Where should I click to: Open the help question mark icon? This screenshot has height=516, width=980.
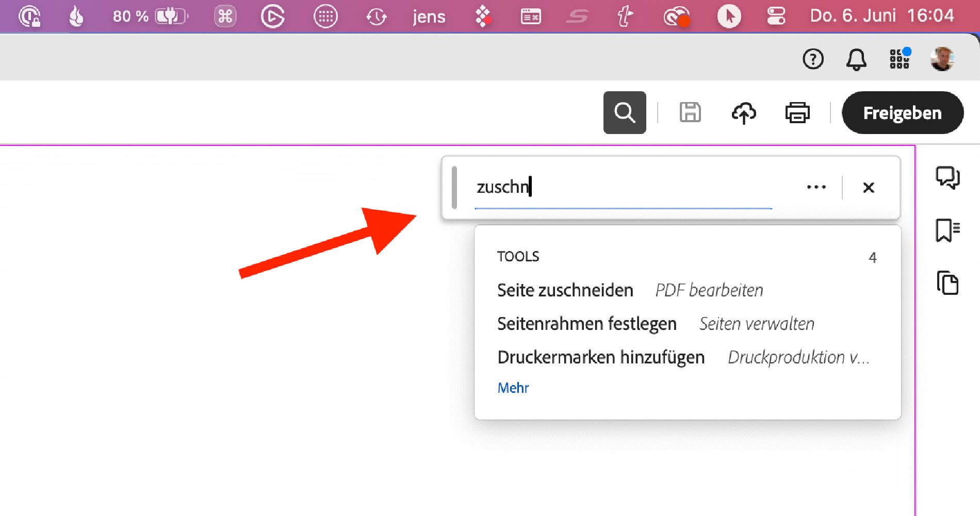pos(813,59)
